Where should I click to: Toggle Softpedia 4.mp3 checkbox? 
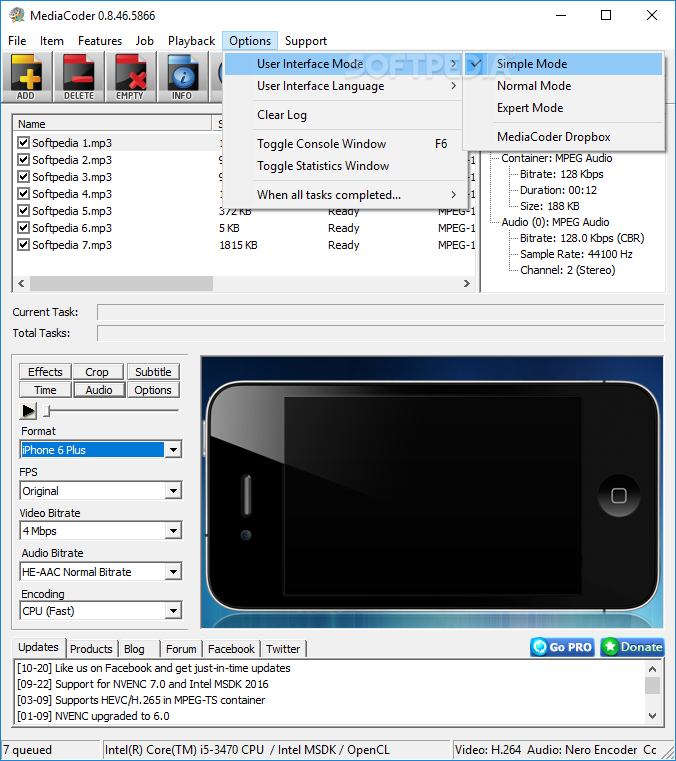(x=23, y=194)
